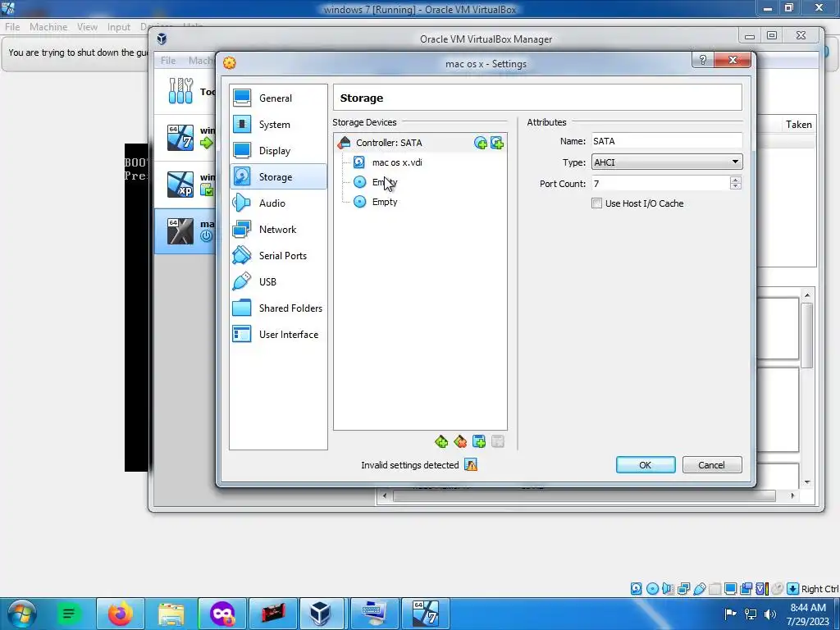Click Tools icon in VirtualBox Manager
Screen dimensions: 840x630
click(x=180, y=90)
